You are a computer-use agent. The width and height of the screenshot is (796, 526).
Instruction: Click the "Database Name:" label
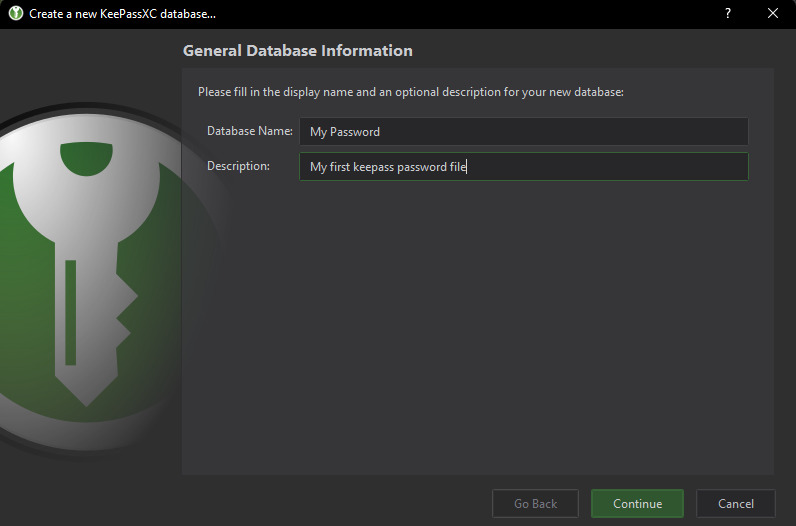coord(250,131)
